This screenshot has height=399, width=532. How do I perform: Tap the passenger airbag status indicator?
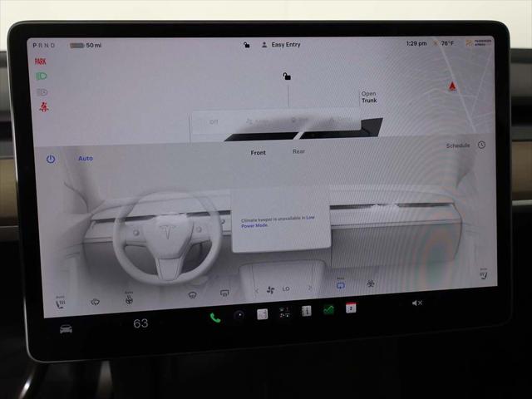479,42
